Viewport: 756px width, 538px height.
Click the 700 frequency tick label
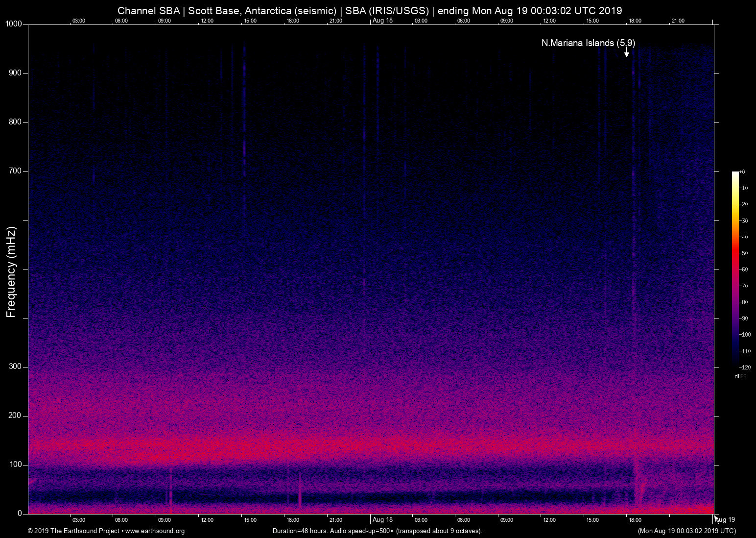pyautogui.click(x=15, y=171)
